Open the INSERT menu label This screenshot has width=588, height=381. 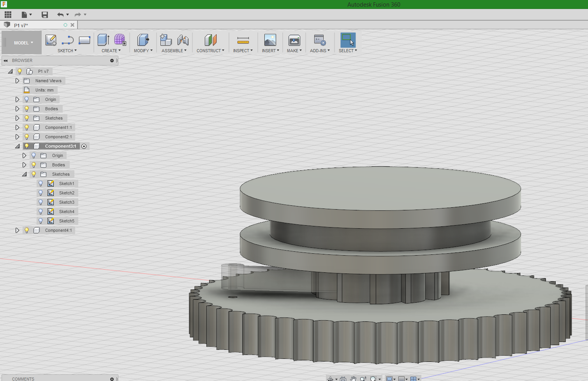(270, 51)
